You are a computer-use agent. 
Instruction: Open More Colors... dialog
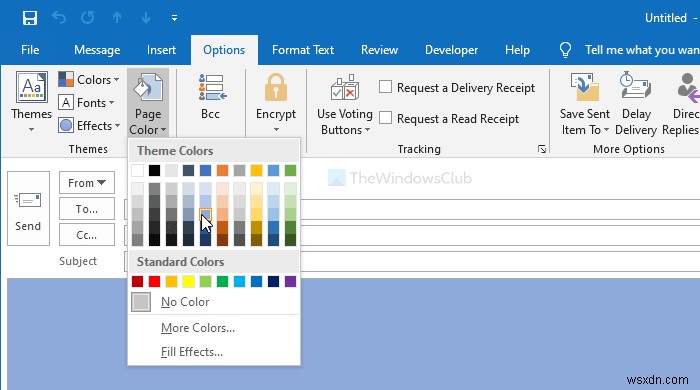[x=214, y=328]
